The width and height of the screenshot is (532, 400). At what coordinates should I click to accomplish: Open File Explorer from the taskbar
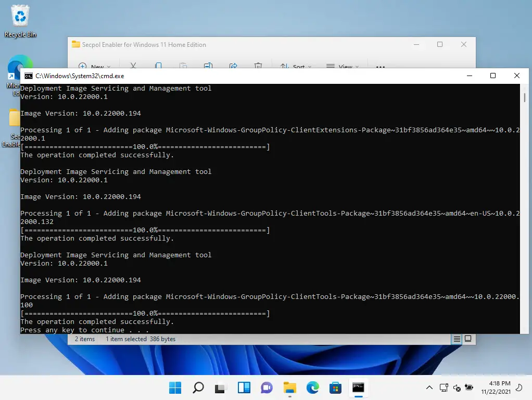point(290,388)
